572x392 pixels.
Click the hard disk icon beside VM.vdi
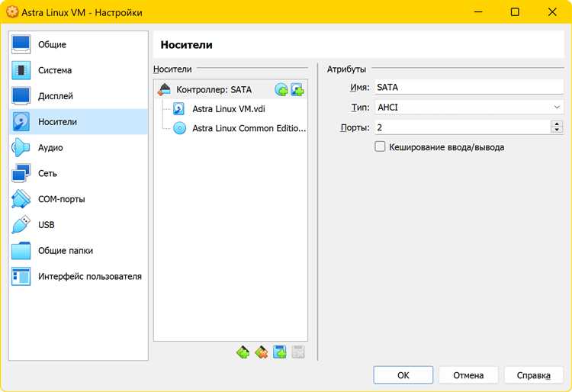(178, 109)
